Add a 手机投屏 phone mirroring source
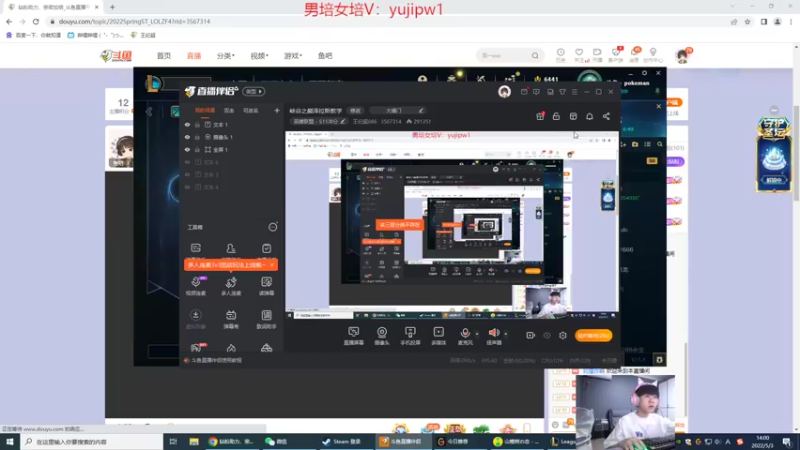The height and width of the screenshot is (450, 800). coord(410,336)
